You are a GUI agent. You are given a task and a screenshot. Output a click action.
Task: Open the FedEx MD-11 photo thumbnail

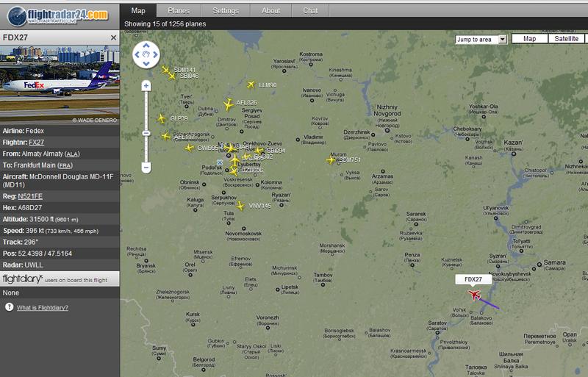pos(60,85)
